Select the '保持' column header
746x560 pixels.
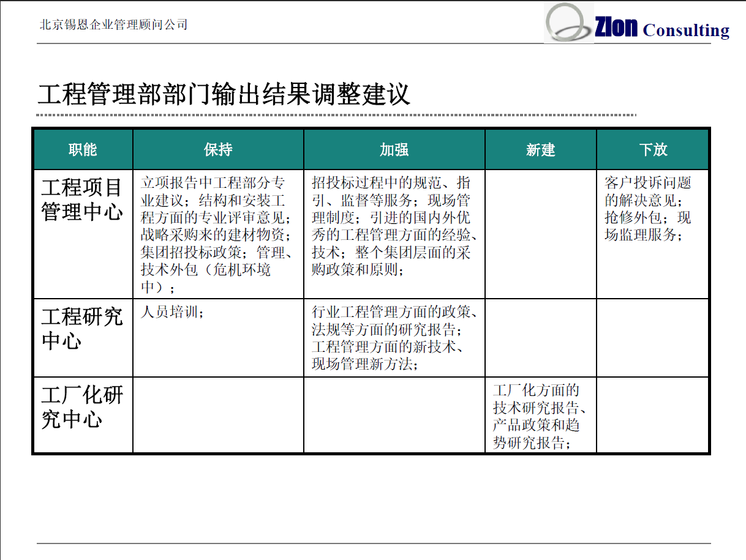click(x=219, y=150)
